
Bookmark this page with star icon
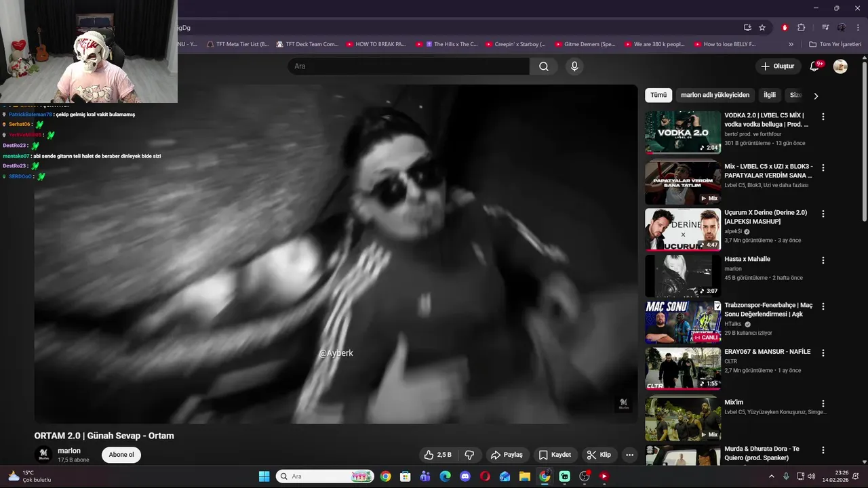[x=762, y=28]
